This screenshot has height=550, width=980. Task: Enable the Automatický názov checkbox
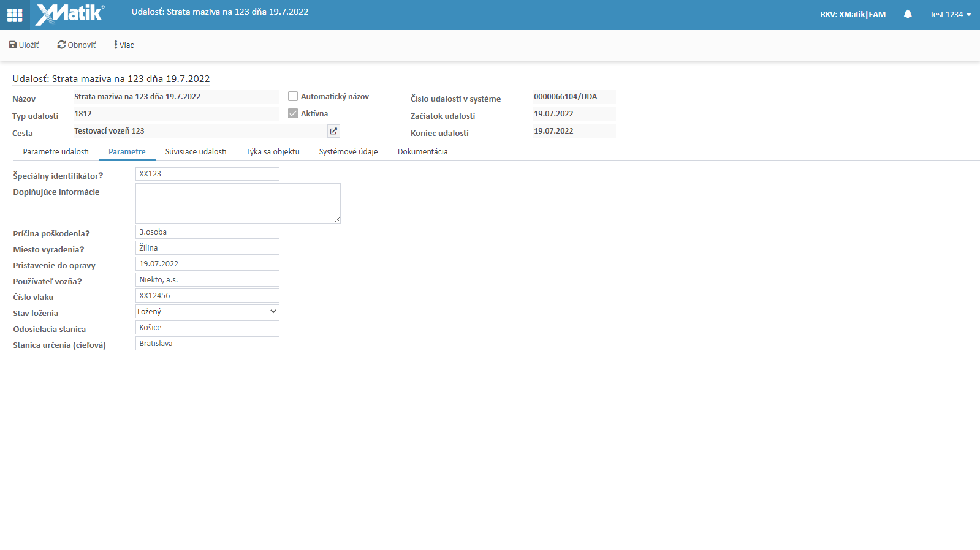(293, 96)
